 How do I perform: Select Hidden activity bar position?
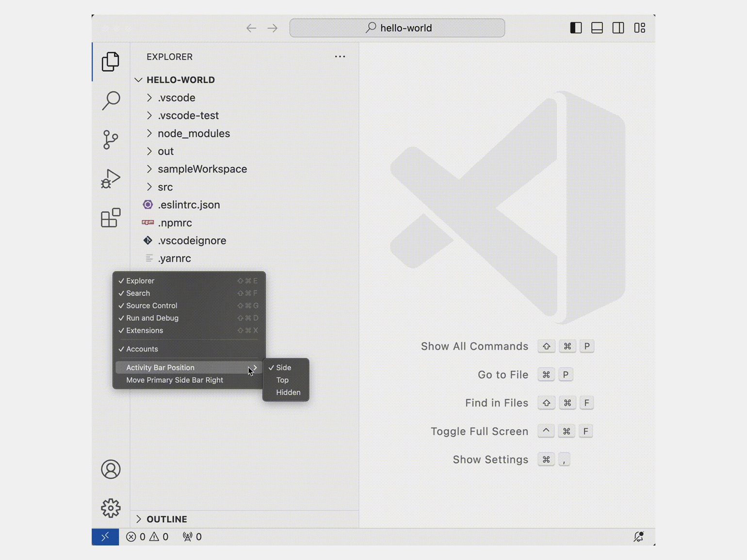click(x=286, y=393)
